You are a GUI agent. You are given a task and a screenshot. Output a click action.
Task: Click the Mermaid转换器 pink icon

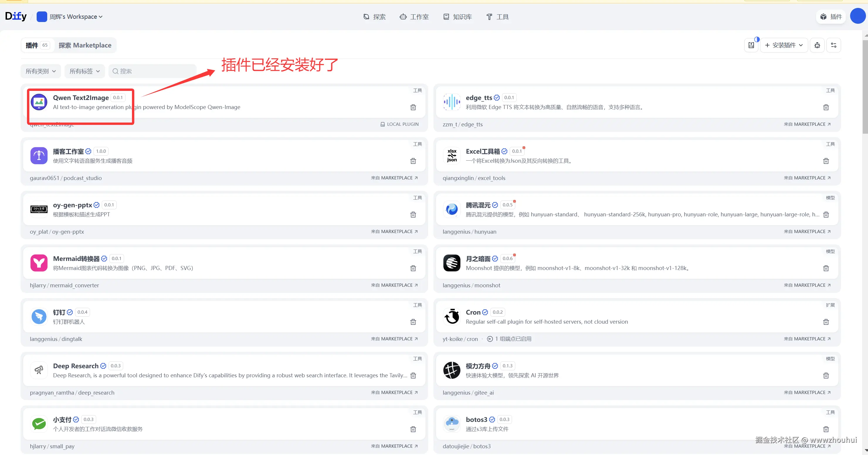pos(39,263)
